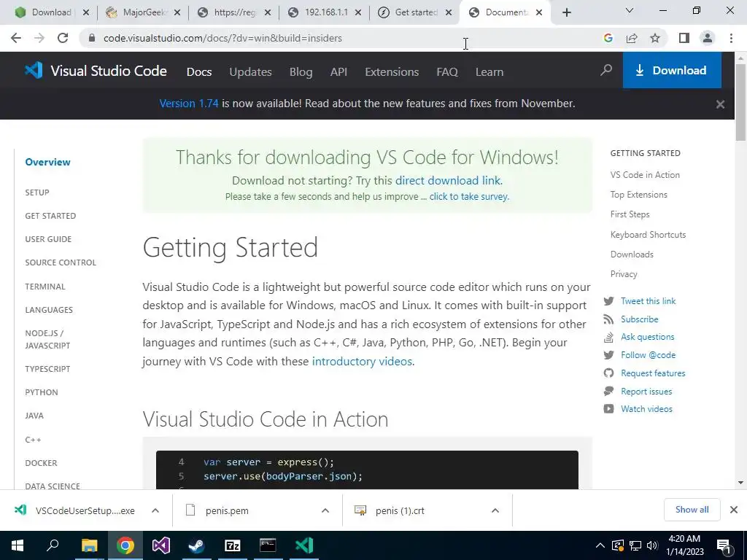Open the Chrome profile avatar
The image size is (747, 560).
(708, 38)
